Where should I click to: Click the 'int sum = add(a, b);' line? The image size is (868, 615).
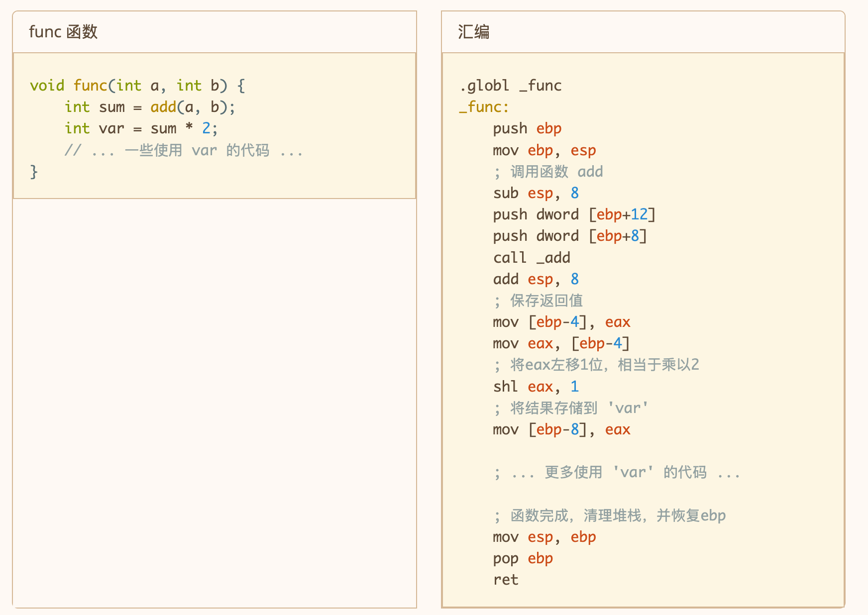pos(150,107)
